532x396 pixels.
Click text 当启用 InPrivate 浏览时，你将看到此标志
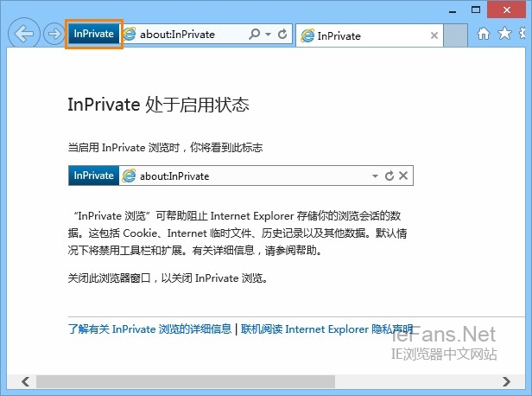point(165,148)
